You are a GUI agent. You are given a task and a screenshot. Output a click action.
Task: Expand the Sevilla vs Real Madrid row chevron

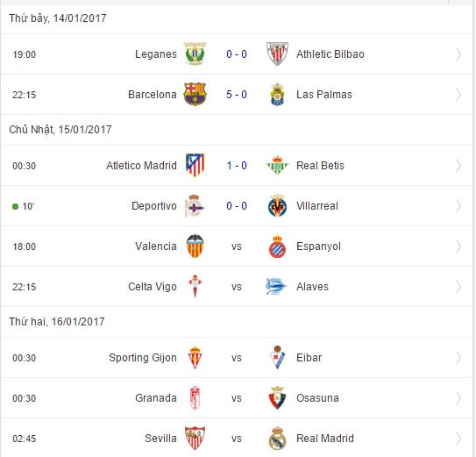(458, 439)
